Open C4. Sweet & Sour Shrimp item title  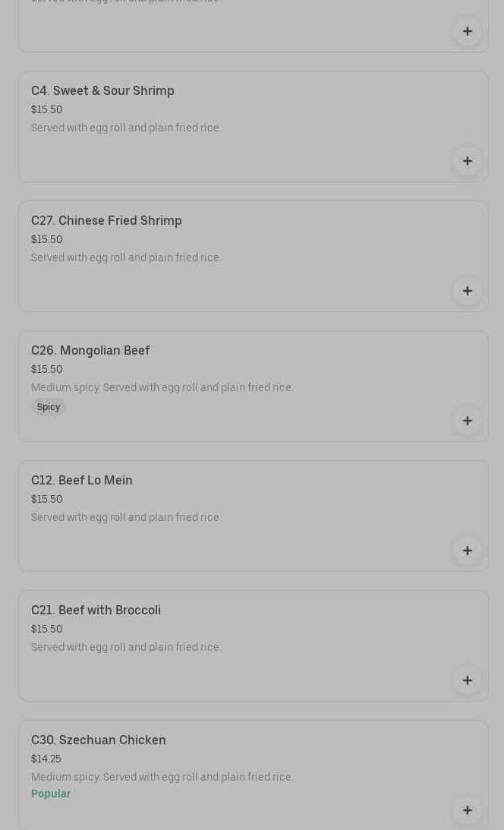tap(102, 91)
